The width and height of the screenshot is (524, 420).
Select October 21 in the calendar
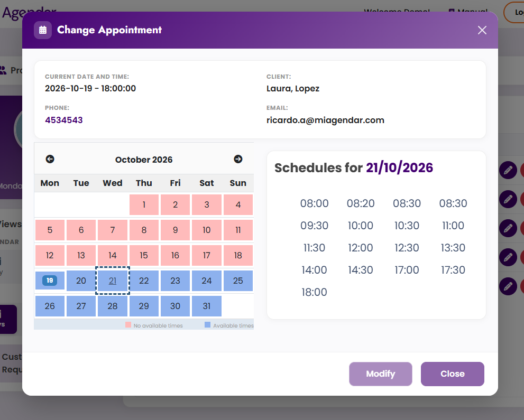point(113,281)
